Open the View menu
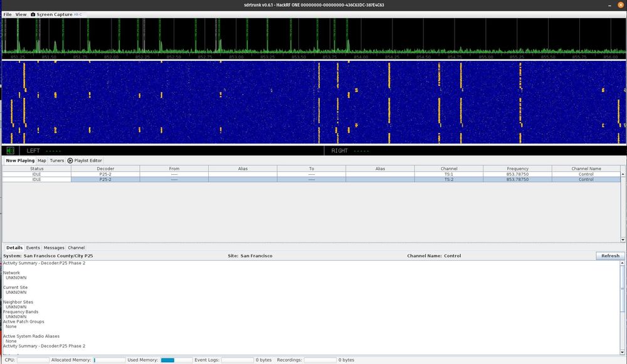 (x=21, y=14)
